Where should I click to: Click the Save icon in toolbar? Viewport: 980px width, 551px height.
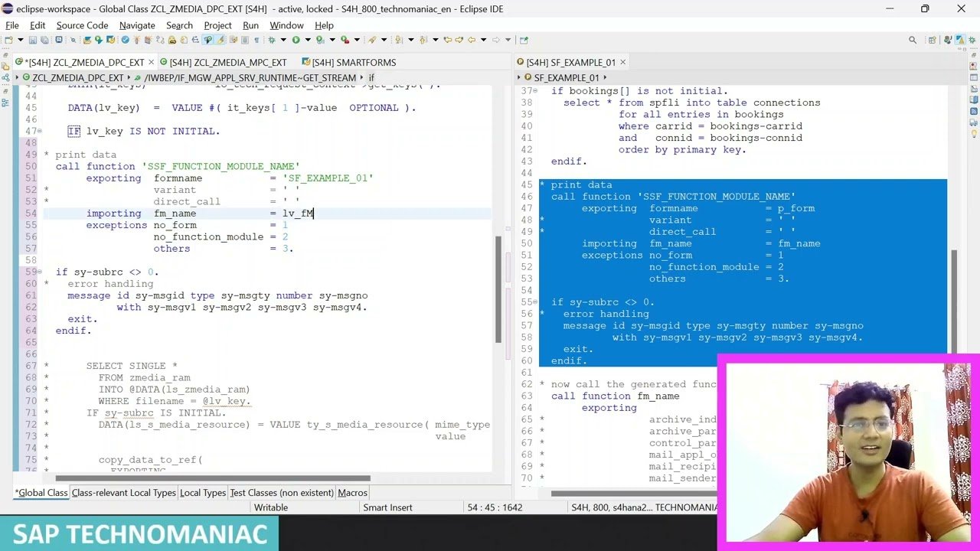coord(33,40)
